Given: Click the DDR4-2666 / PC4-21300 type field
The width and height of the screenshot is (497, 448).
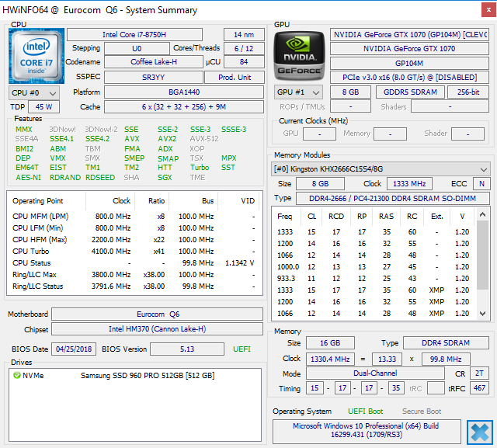Looking at the screenshot, I should (x=393, y=198).
